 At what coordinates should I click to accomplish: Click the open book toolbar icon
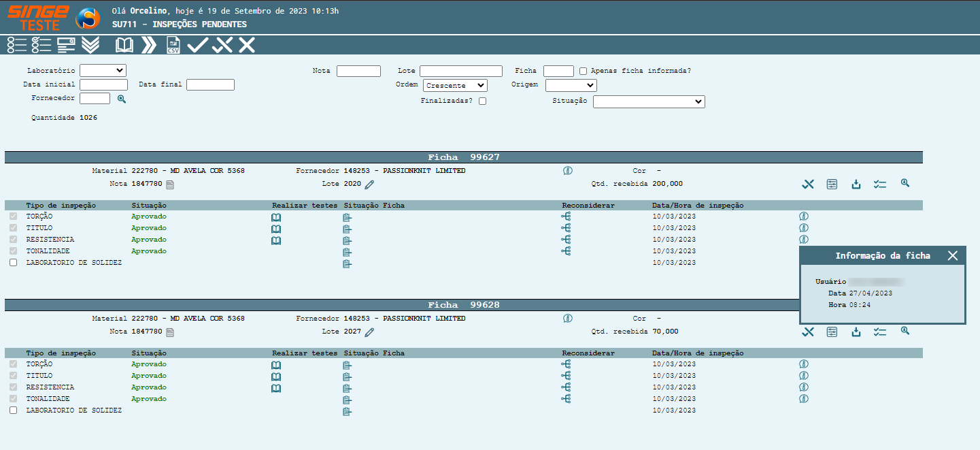[124, 46]
